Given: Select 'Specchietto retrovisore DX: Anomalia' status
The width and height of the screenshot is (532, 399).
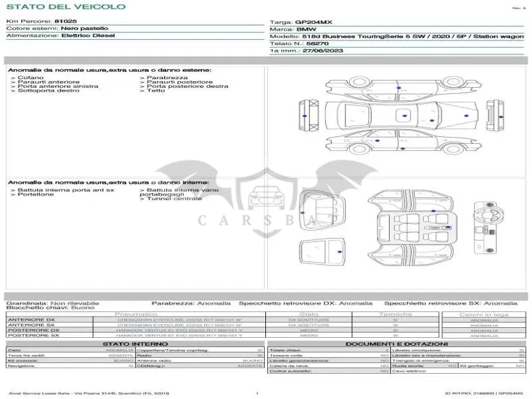Looking at the screenshot, I should point(306,303).
